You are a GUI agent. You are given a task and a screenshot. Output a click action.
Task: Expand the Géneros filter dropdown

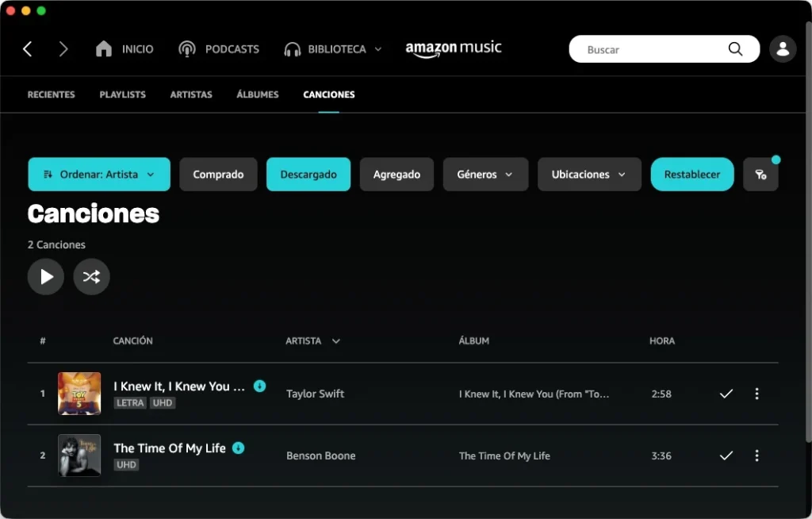(x=485, y=175)
